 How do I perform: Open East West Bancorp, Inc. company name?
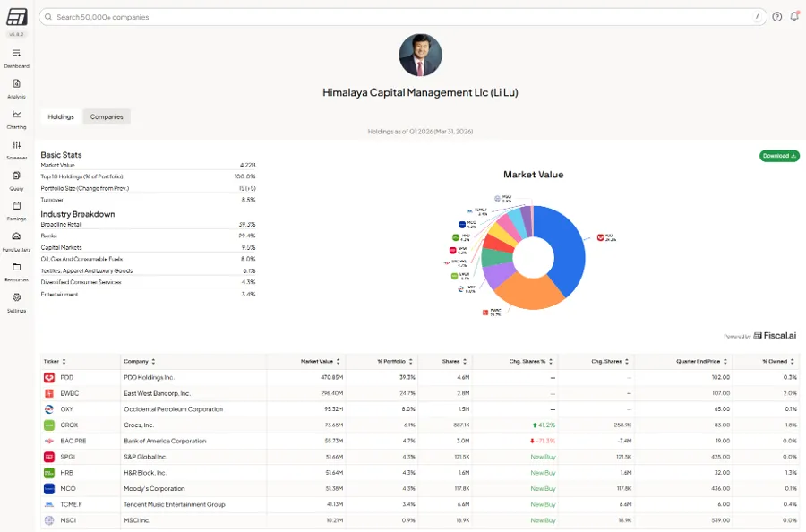(x=157, y=393)
